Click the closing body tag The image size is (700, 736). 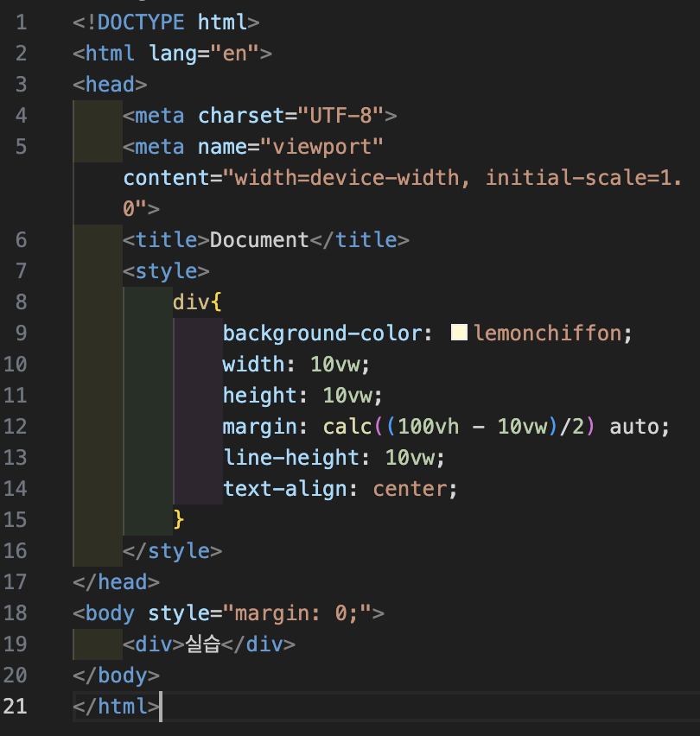[x=116, y=675]
